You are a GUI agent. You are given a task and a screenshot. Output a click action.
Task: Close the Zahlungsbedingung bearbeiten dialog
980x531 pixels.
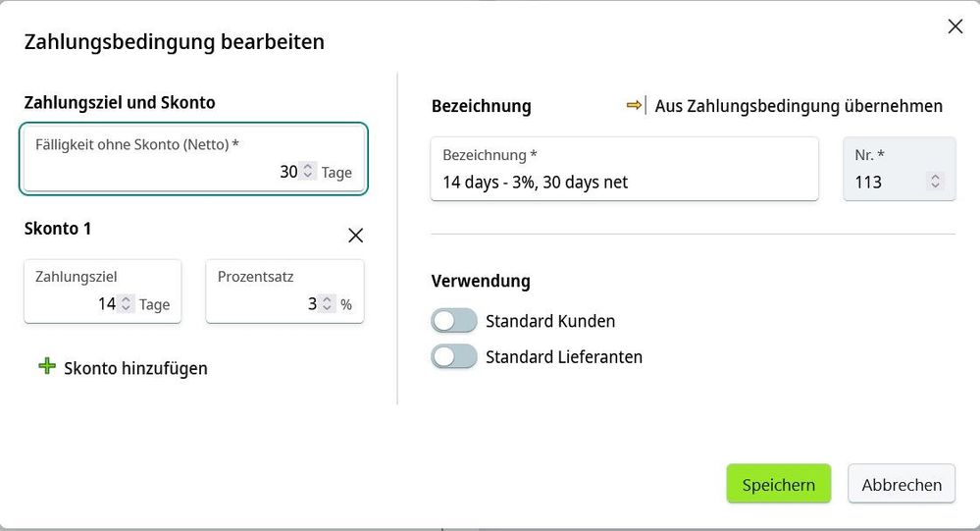coord(954,27)
